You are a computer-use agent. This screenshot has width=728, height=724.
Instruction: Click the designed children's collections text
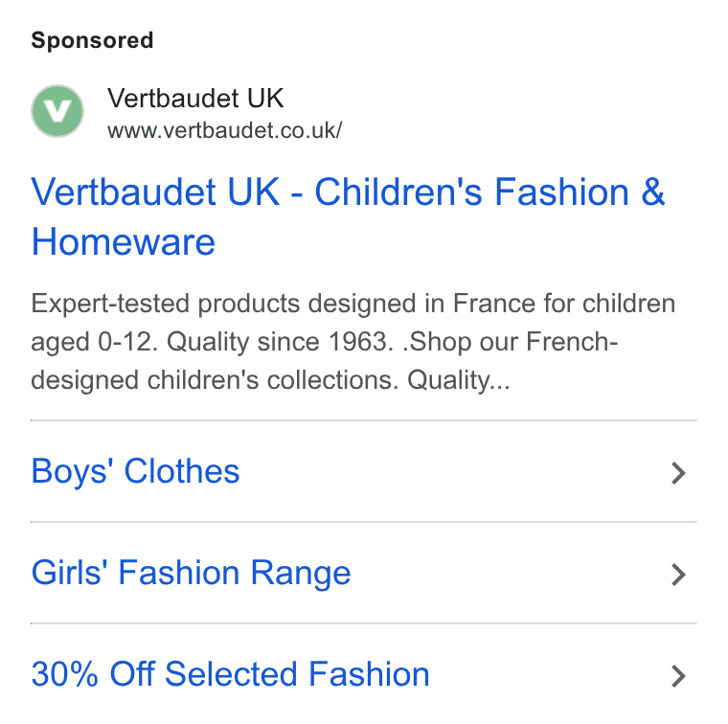pos(215,380)
